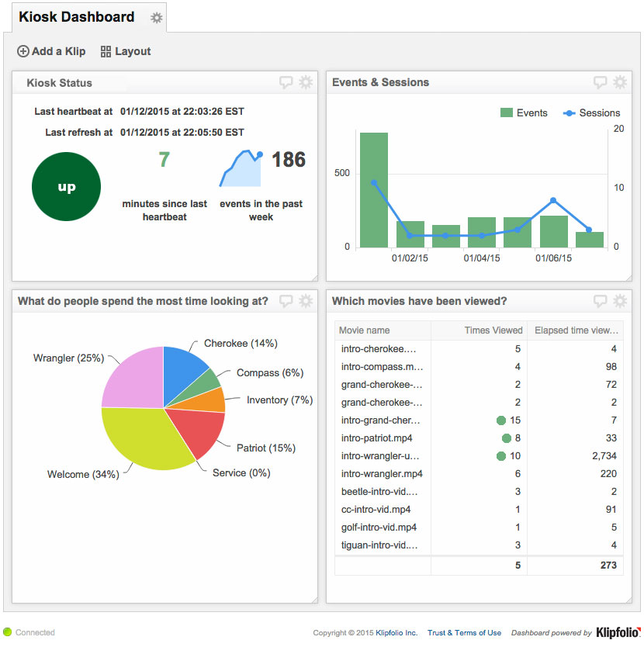Sort table by Movie name column

(x=382, y=330)
